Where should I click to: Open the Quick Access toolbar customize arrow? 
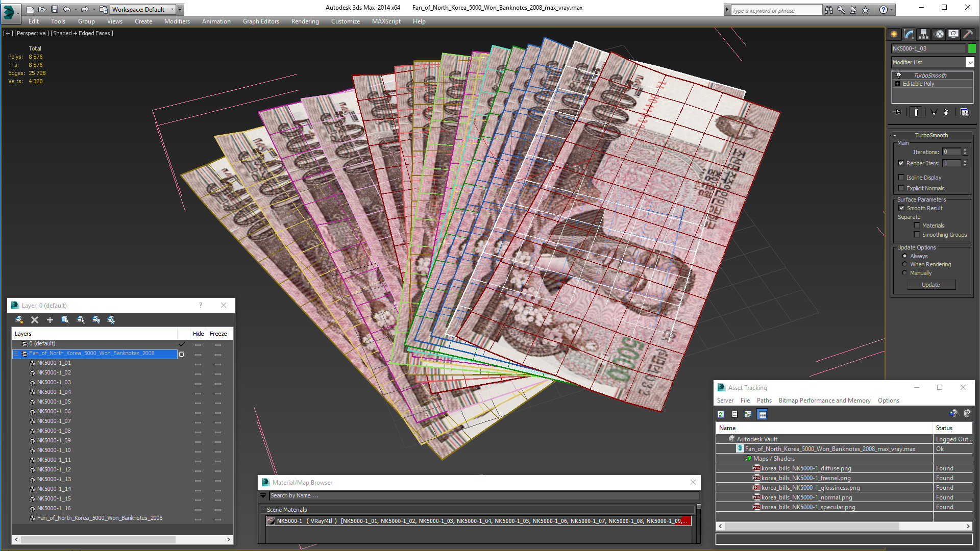pyautogui.click(x=180, y=9)
